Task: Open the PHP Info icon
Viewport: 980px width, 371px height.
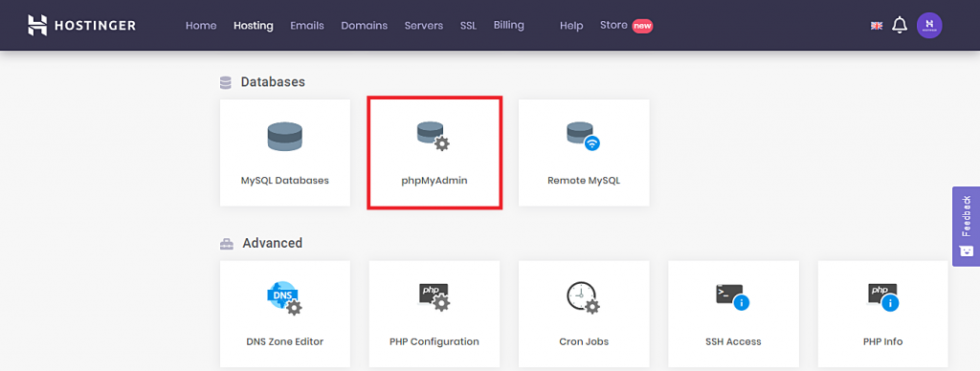Action: (883, 296)
